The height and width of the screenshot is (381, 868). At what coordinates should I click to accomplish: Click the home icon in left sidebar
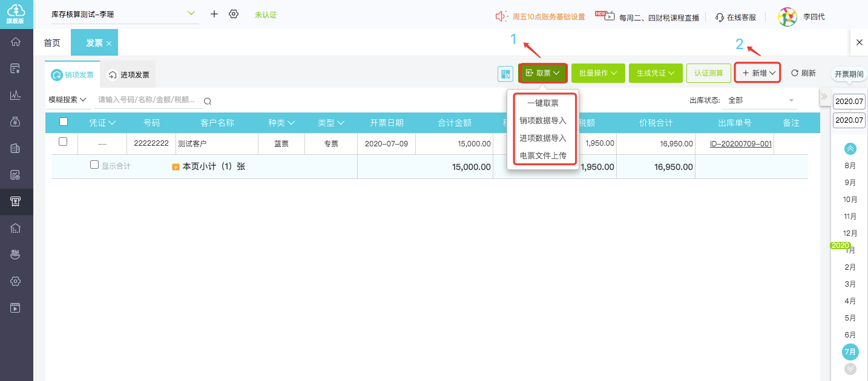point(16,42)
